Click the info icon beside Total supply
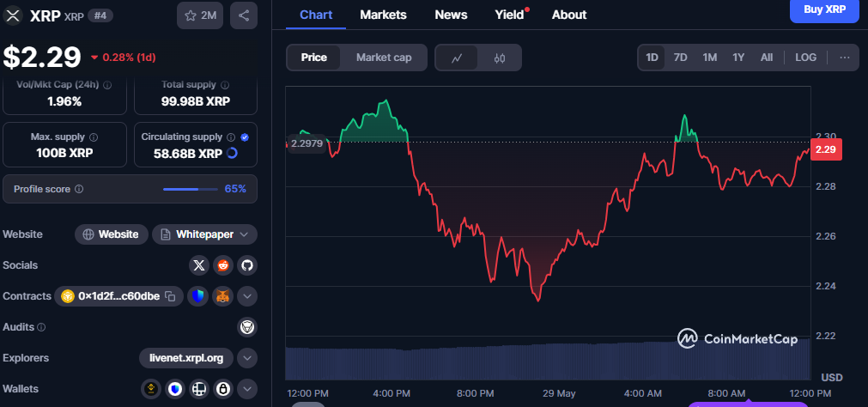This screenshot has height=407, width=868. click(x=225, y=85)
